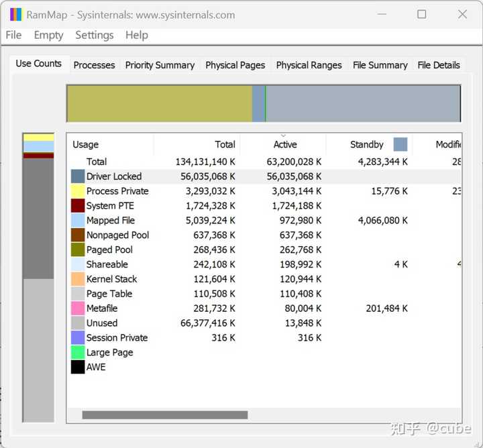Click the Paged Pool olive swatch
This screenshot has height=448, width=483.
(78, 249)
